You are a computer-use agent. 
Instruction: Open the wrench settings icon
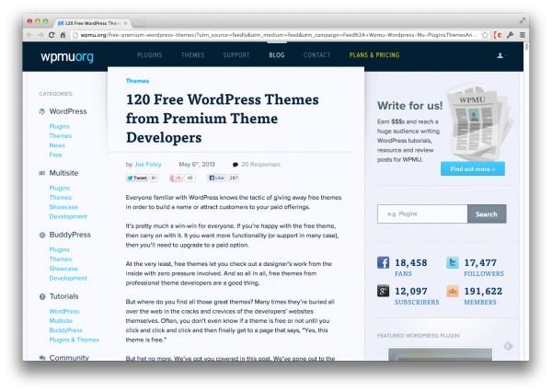510,35
